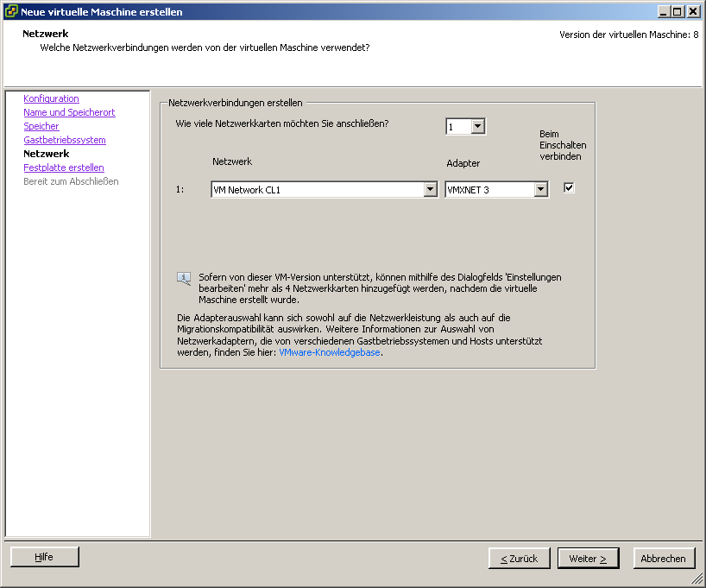The image size is (706, 588).
Task: Open the VMware-Knowledgebase link
Action: point(329,352)
